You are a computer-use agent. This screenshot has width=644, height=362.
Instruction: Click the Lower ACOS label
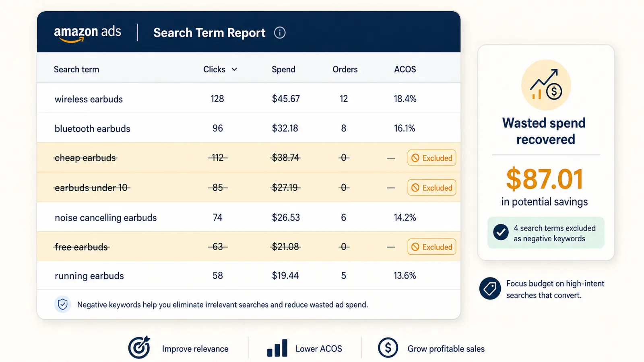click(x=319, y=349)
